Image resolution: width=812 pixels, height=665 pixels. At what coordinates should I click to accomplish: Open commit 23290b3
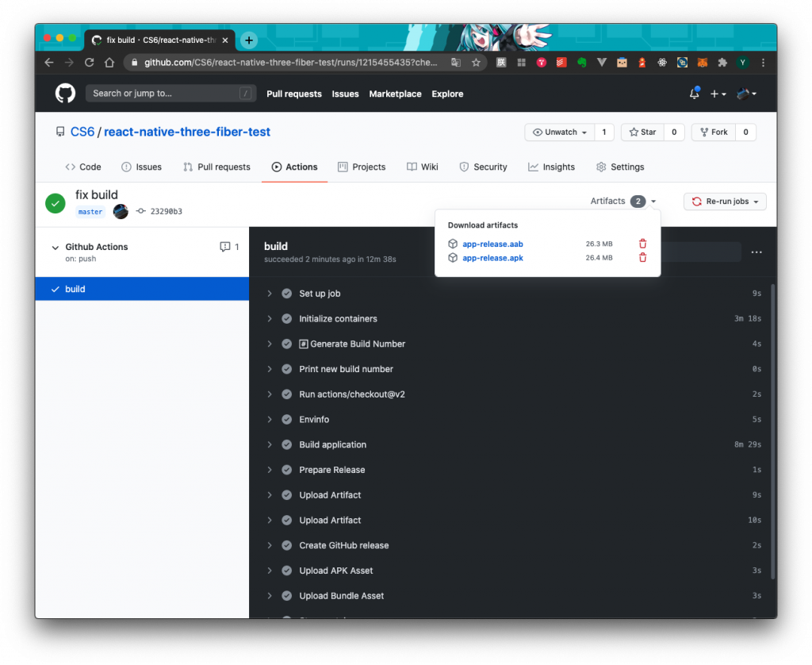point(166,211)
